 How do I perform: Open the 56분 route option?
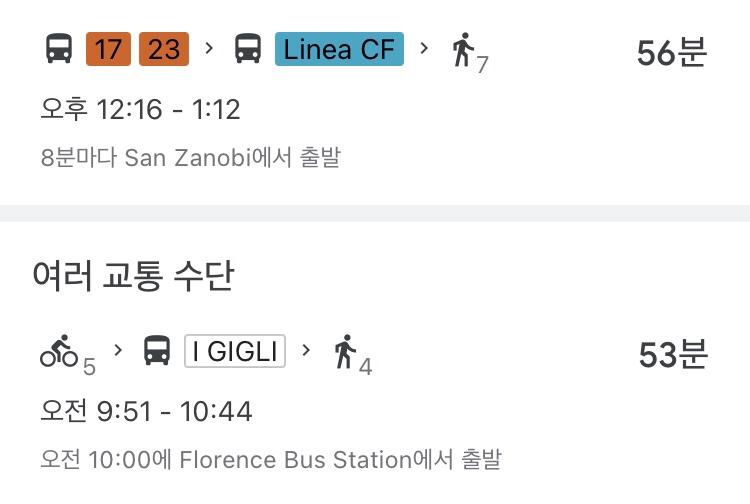(x=375, y=100)
